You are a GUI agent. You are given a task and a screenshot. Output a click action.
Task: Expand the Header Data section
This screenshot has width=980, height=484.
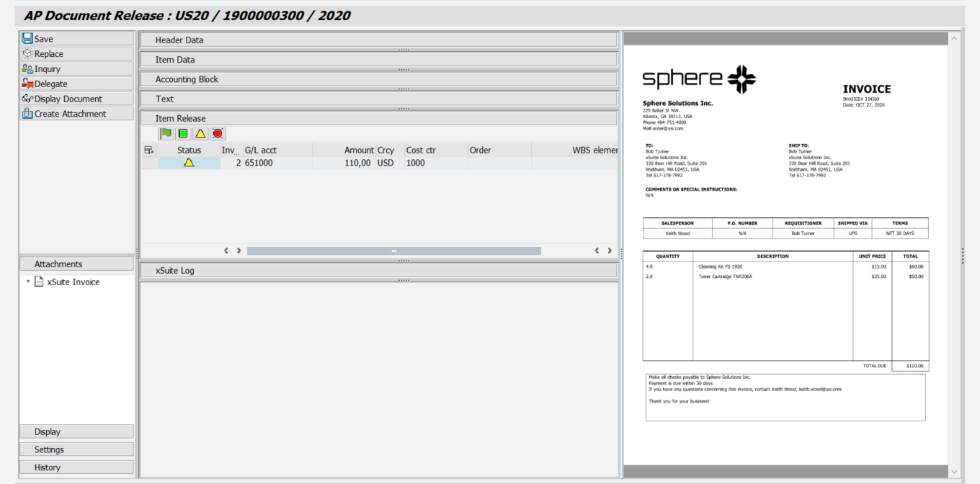tap(378, 40)
